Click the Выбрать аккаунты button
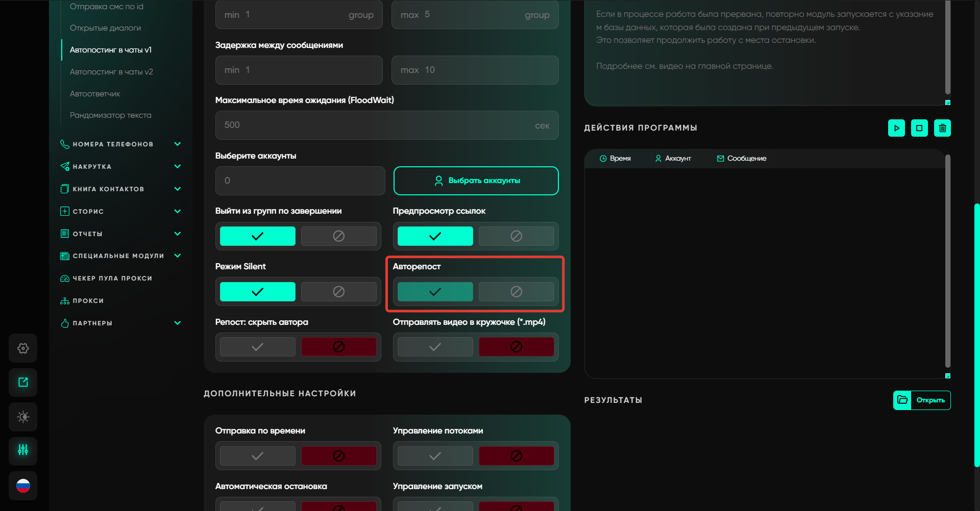This screenshot has width=980, height=511. coord(476,181)
